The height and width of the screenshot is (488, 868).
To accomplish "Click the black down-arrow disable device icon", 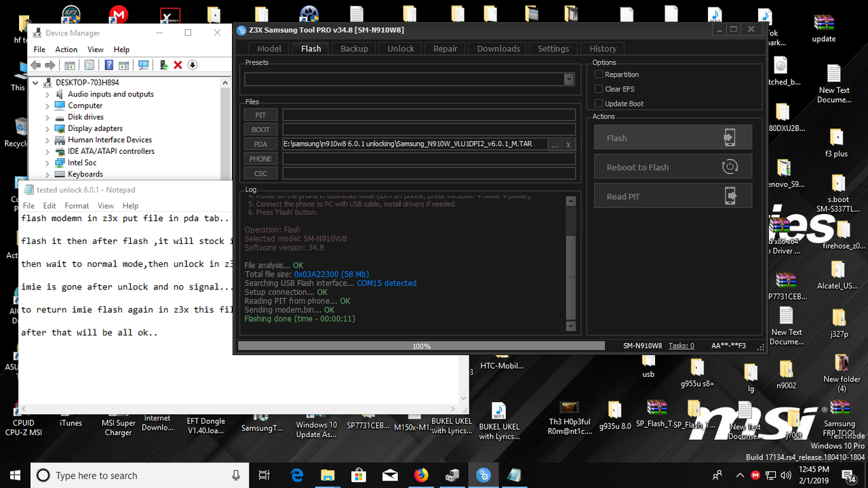I will [193, 65].
